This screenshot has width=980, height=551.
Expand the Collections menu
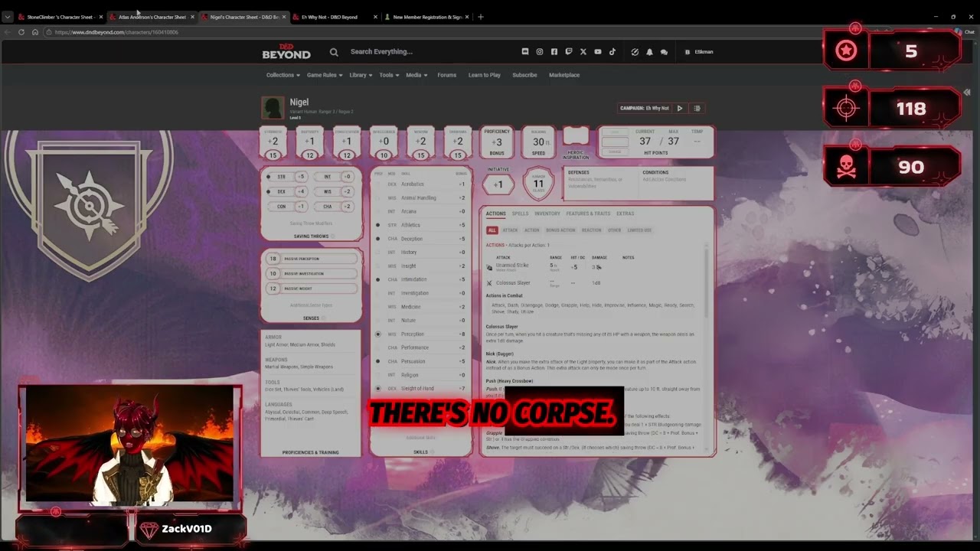pos(283,75)
